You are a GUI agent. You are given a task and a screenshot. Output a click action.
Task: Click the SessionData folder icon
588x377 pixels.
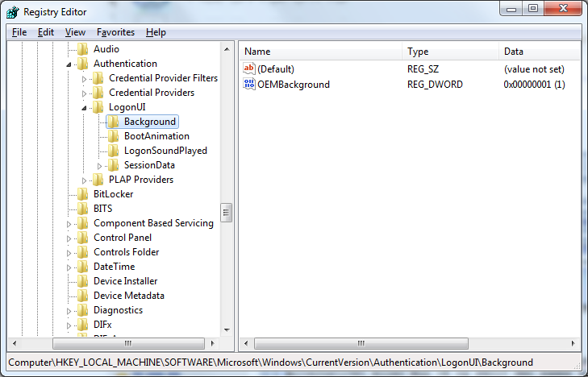[x=113, y=165]
